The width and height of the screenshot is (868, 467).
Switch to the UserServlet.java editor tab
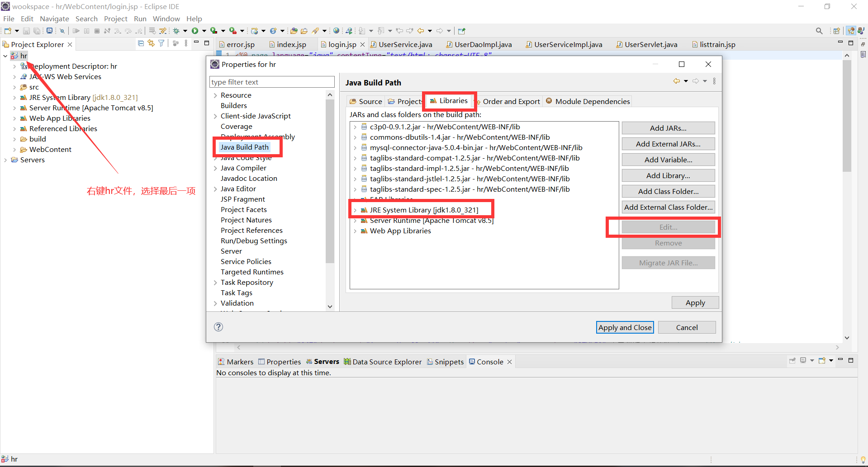click(x=647, y=44)
